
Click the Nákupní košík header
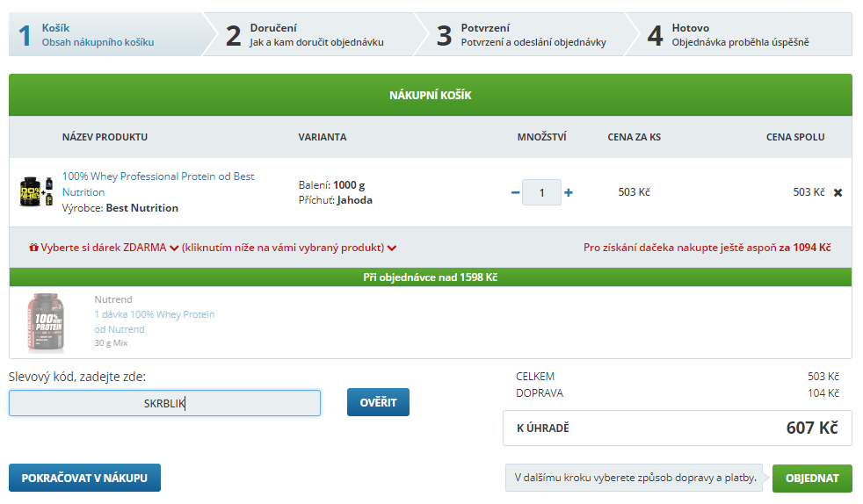(x=431, y=95)
